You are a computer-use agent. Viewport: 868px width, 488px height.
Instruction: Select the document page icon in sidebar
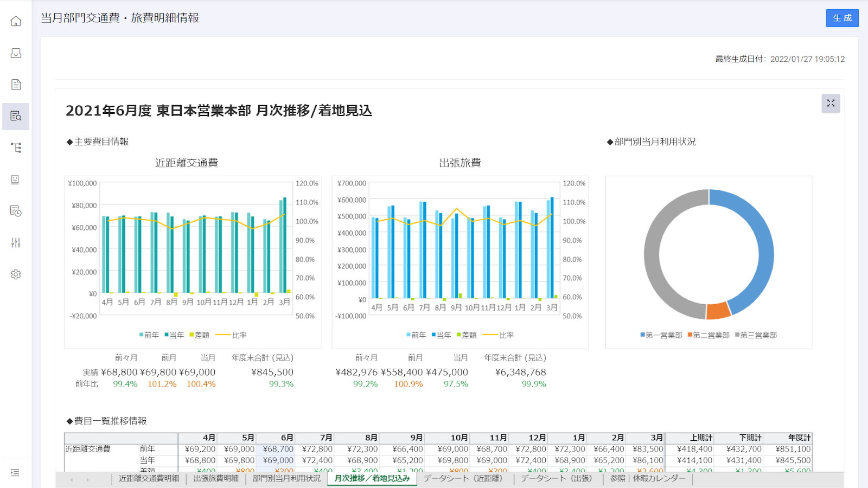coord(16,84)
